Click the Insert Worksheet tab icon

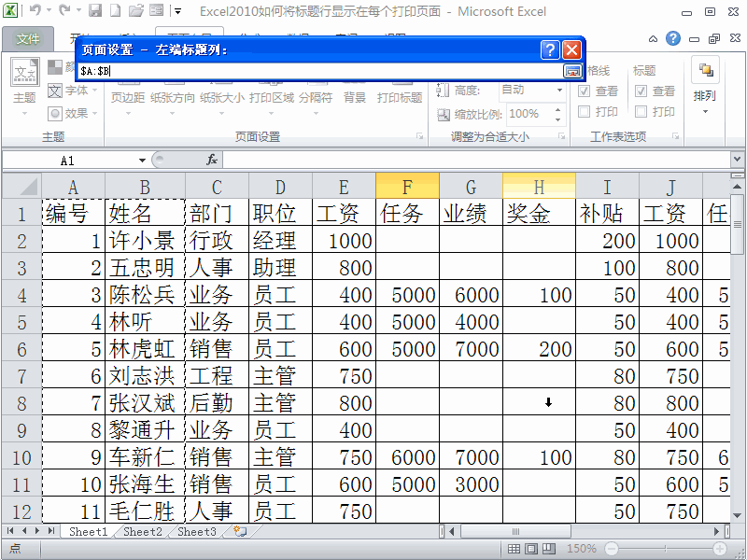(241, 531)
